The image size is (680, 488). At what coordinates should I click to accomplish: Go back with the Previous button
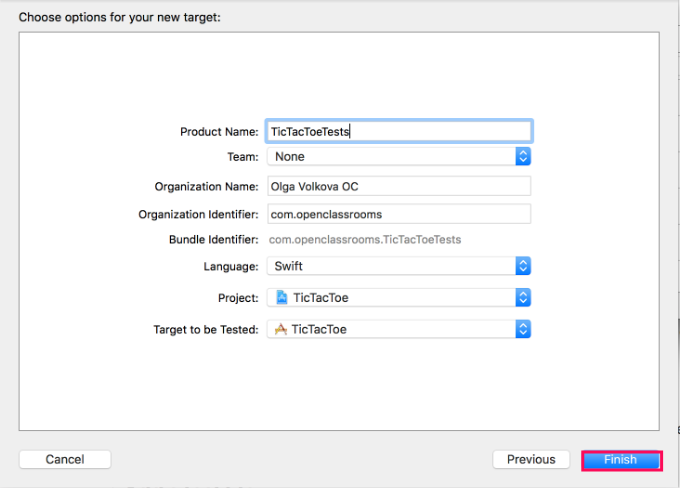[531, 459]
